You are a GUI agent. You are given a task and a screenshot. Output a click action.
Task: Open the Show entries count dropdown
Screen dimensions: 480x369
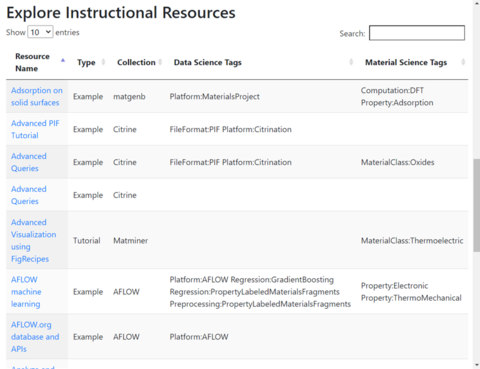(x=40, y=32)
